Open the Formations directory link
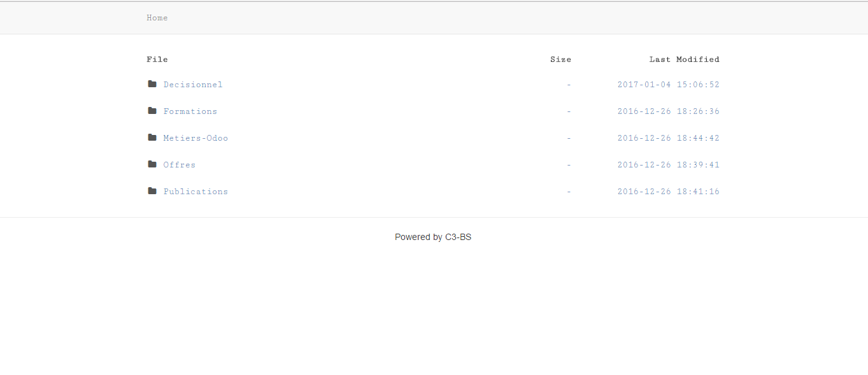This screenshot has width=868, height=375. coord(190,111)
